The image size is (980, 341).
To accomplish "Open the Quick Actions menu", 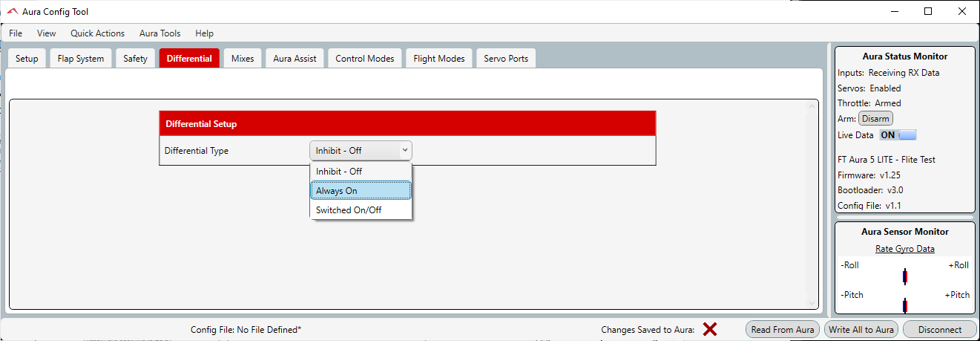I will coord(97,33).
